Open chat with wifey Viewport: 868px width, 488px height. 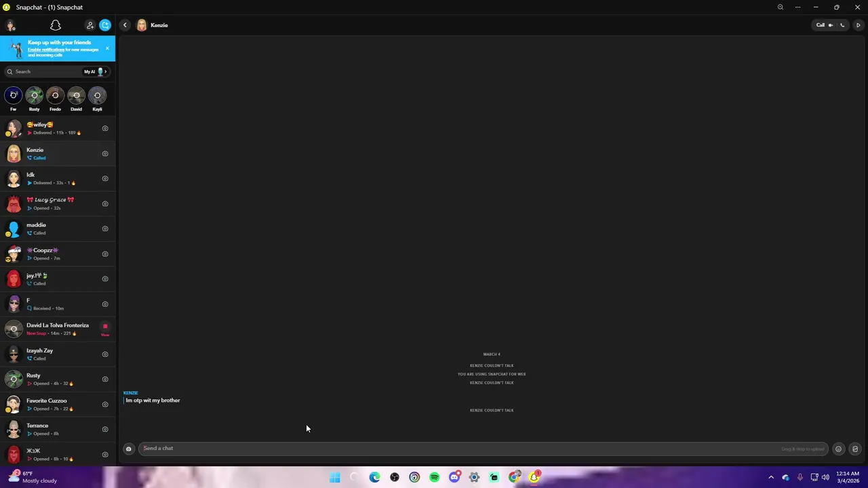58,128
